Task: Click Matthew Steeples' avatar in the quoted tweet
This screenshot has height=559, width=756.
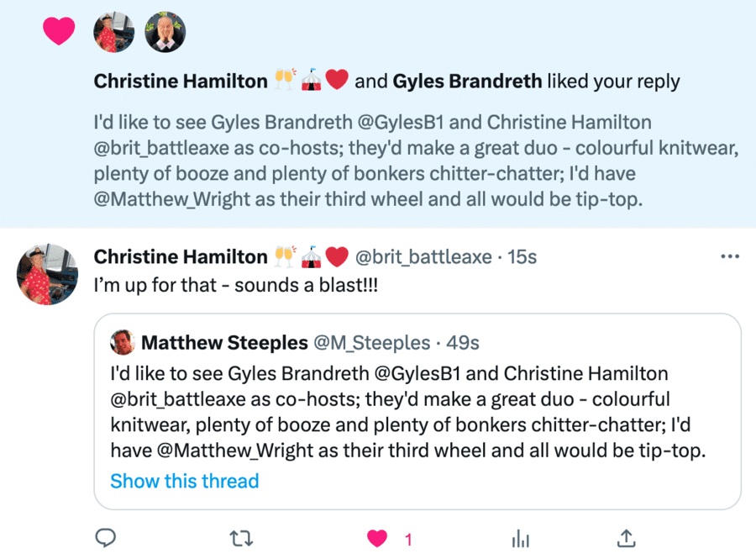Action: click(x=123, y=343)
